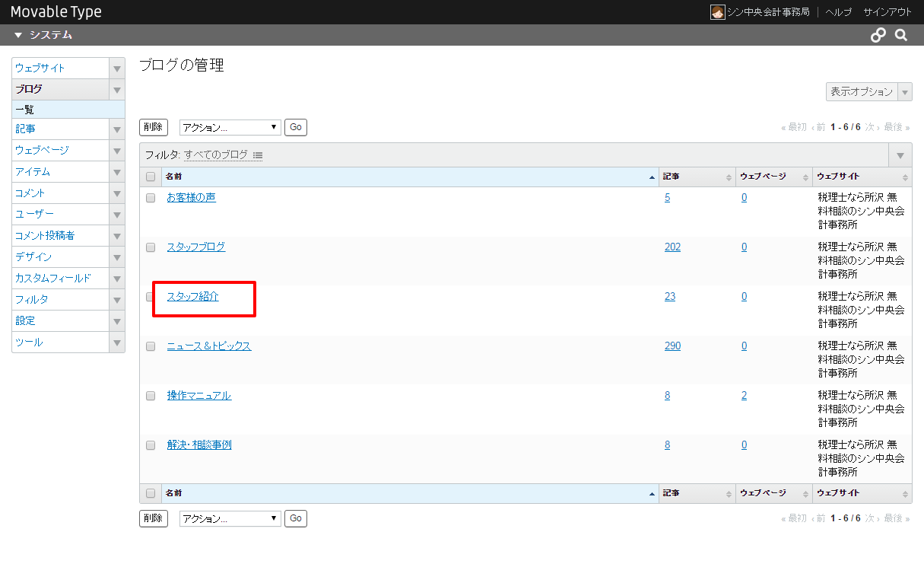The height and width of the screenshot is (583, 924).
Task: Click the user avatar icon
Action: 717,12
